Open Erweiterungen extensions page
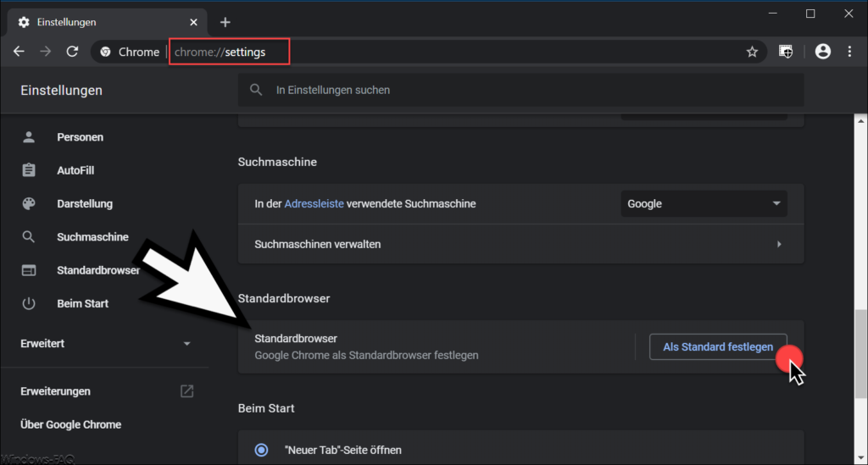This screenshot has height=465, width=868. (x=55, y=391)
